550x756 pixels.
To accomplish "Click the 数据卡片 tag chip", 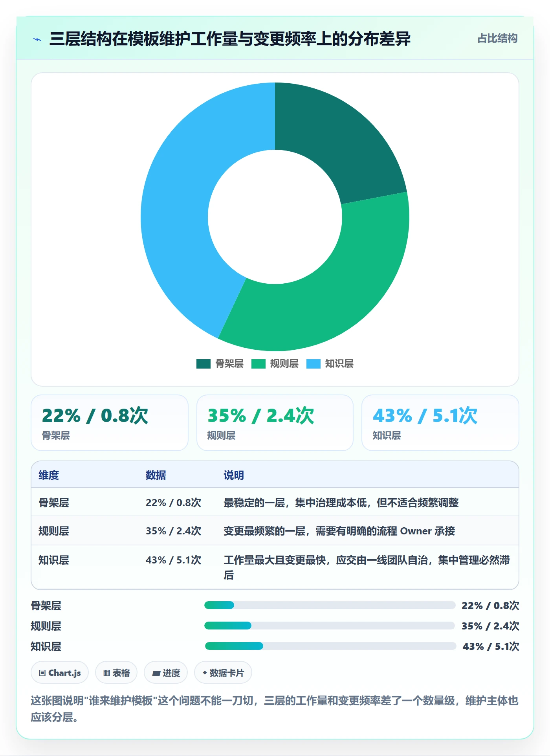I will click(x=223, y=673).
